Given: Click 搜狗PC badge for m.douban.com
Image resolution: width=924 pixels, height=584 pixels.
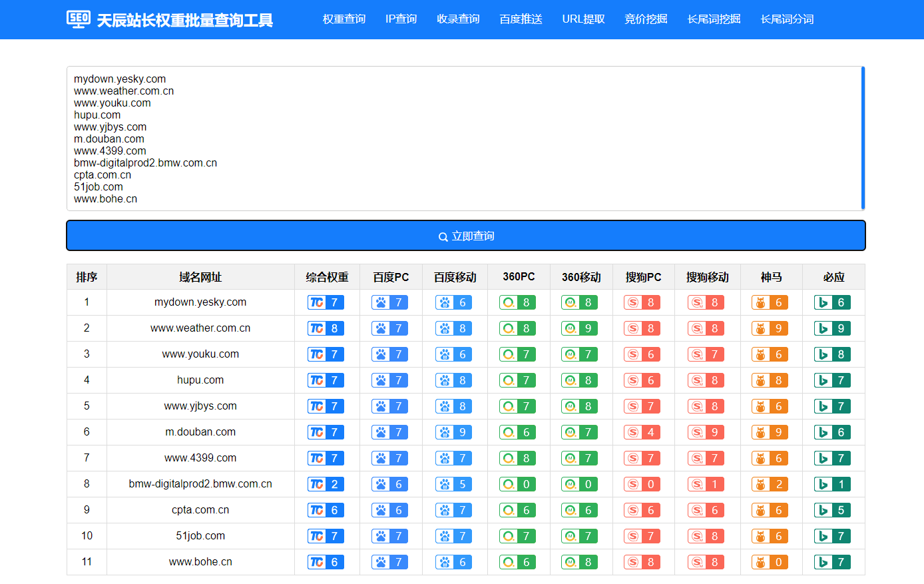Looking at the screenshot, I should click(x=642, y=432).
